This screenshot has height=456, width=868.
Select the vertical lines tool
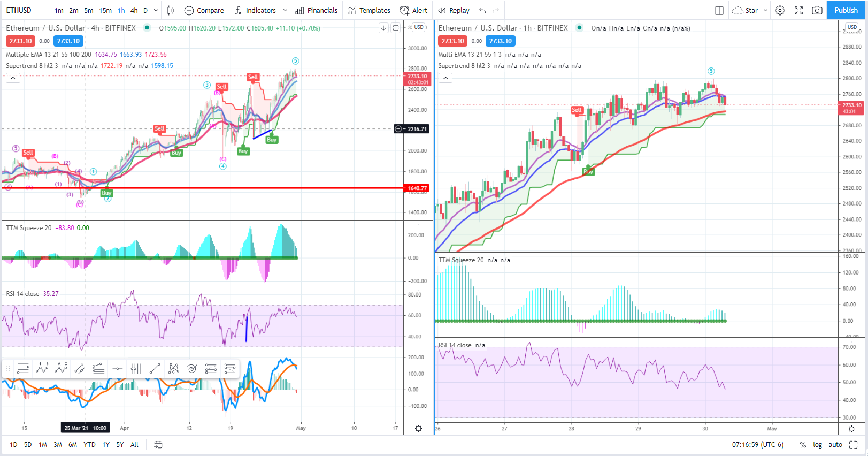[136, 368]
